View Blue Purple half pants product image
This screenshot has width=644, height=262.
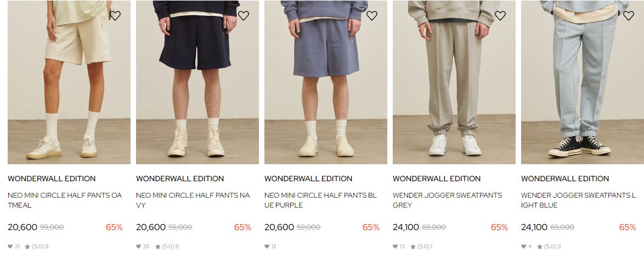pos(326,82)
